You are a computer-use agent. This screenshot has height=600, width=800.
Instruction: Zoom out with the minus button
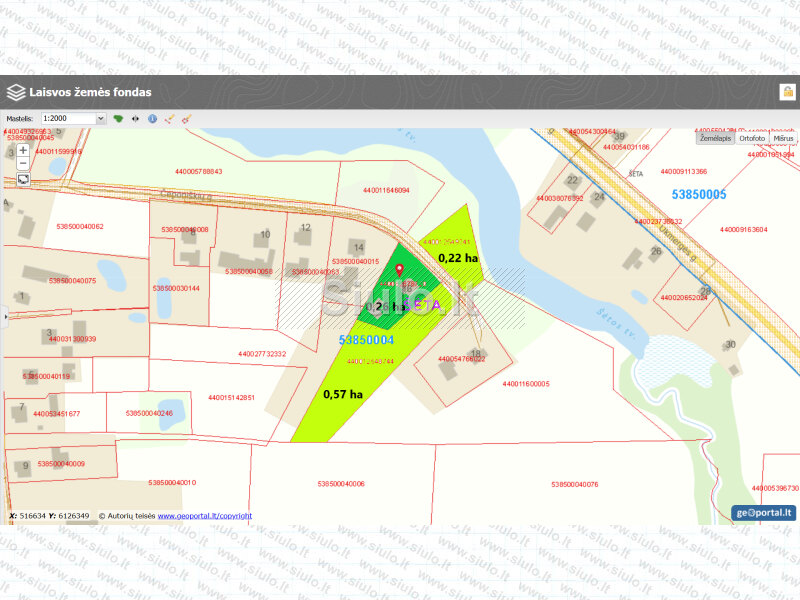coord(23,163)
